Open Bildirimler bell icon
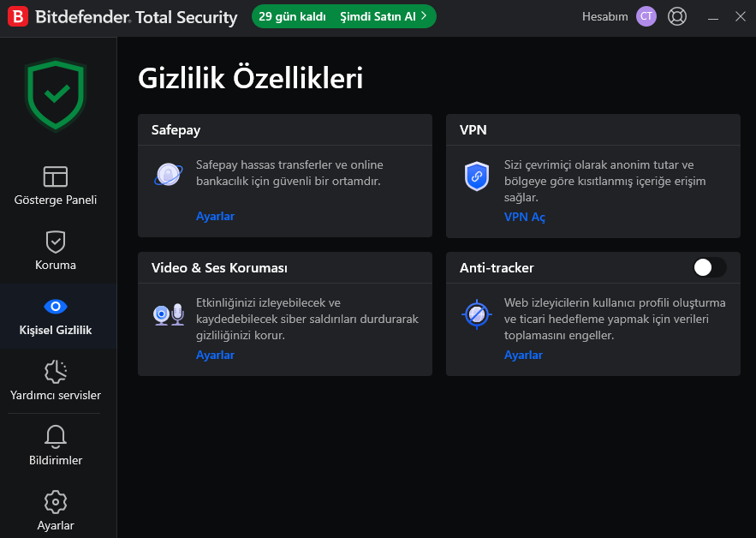Viewport: 756px width, 538px height. click(x=56, y=436)
